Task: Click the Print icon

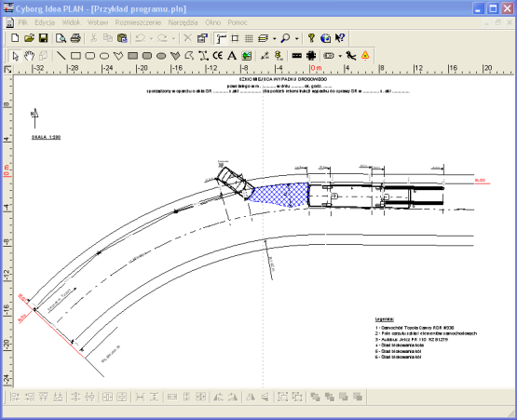Action: 75,38
